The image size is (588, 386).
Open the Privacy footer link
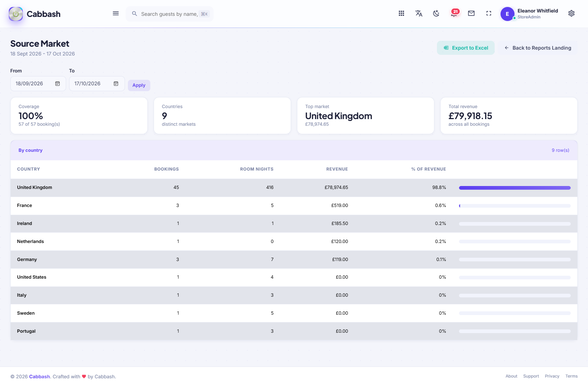[552, 376]
